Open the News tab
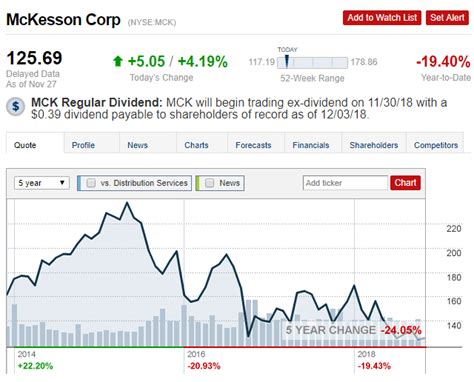 click(x=137, y=145)
